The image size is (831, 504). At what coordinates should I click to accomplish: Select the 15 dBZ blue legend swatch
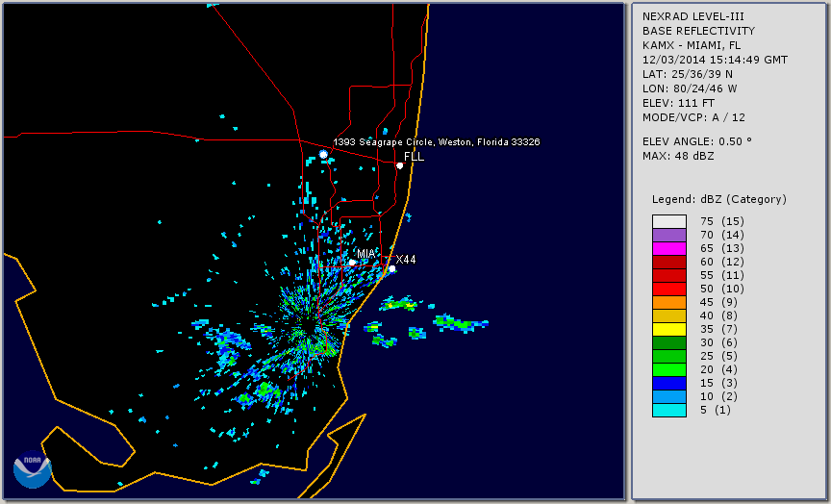point(668,384)
